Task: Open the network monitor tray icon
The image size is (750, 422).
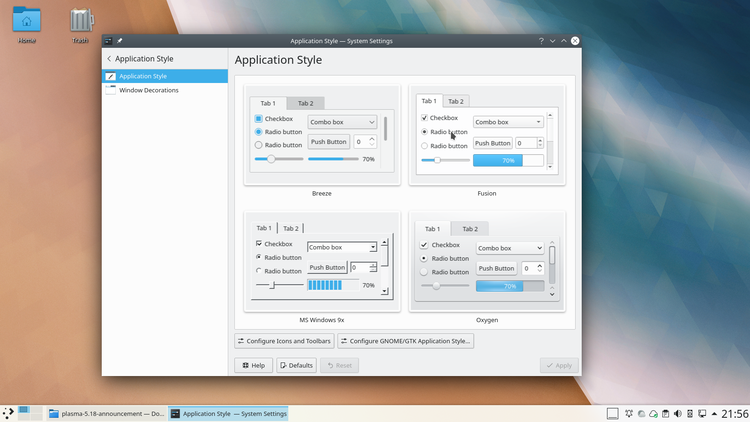Action: tap(702, 413)
